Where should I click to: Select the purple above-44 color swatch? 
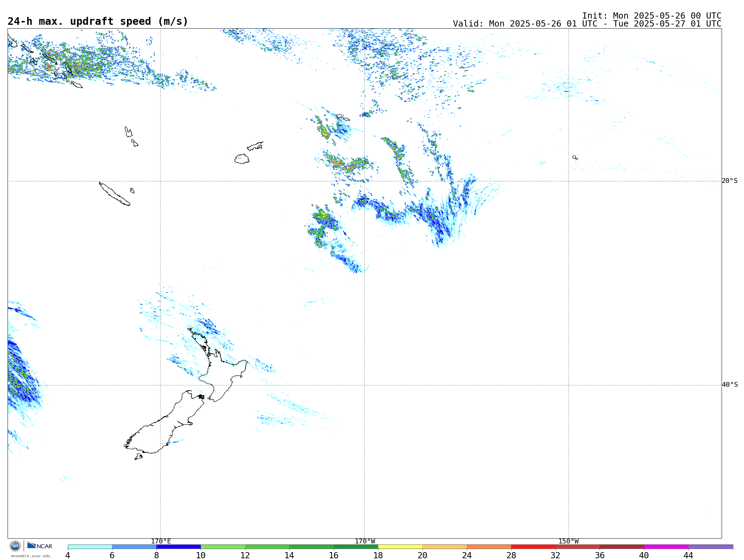(x=711, y=547)
